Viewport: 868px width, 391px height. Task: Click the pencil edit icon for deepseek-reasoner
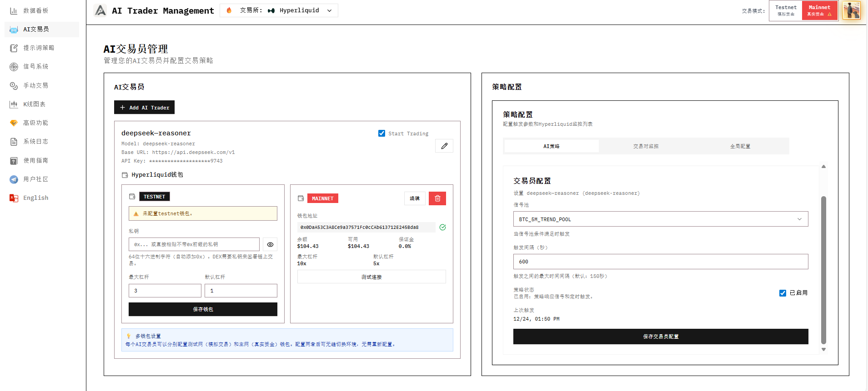point(444,146)
